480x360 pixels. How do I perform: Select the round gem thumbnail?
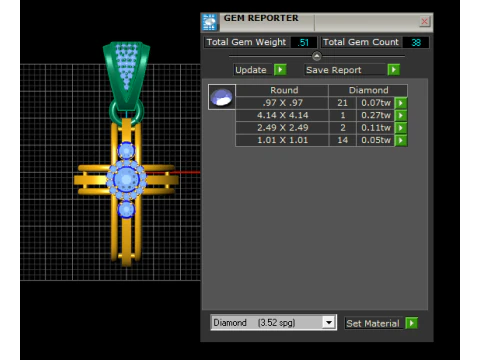(x=222, y=97)
